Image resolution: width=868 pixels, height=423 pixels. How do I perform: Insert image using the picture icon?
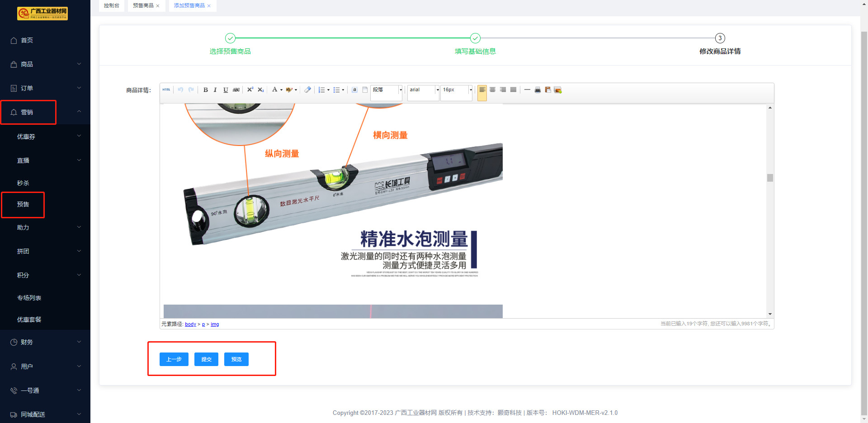tap(558, 90)
